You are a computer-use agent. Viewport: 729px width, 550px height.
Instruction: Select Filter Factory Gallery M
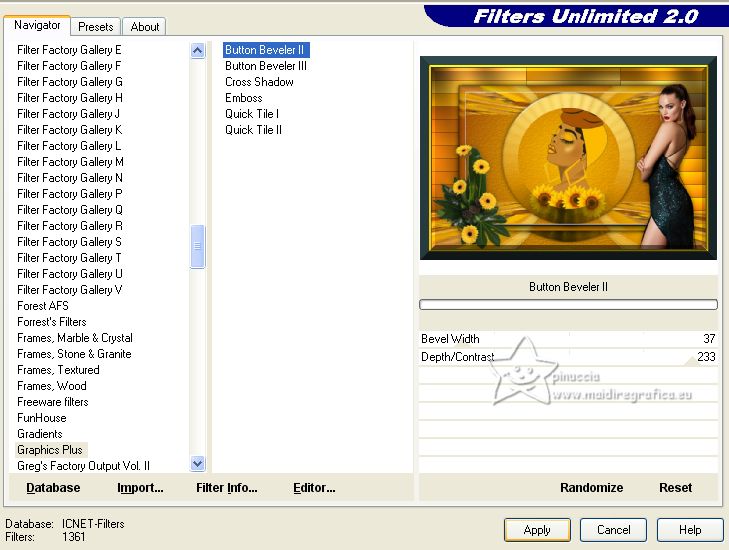tap(70, 162)
